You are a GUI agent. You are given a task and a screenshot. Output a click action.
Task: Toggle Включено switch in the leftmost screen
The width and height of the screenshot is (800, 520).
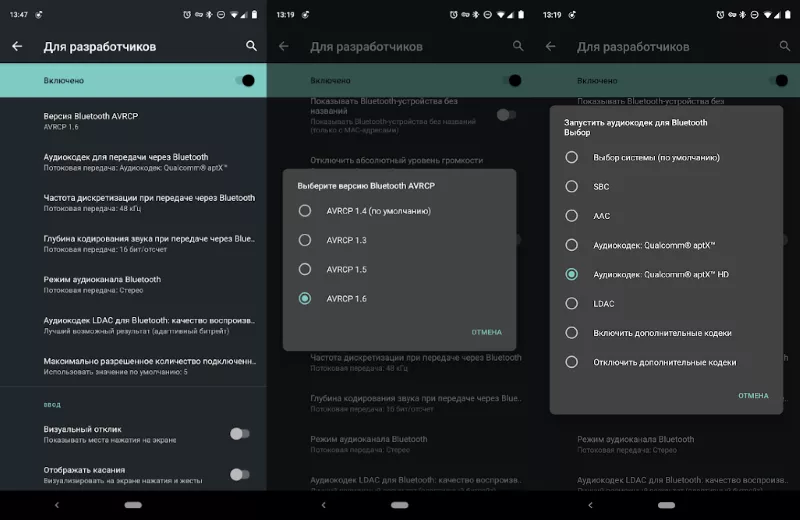244,80
